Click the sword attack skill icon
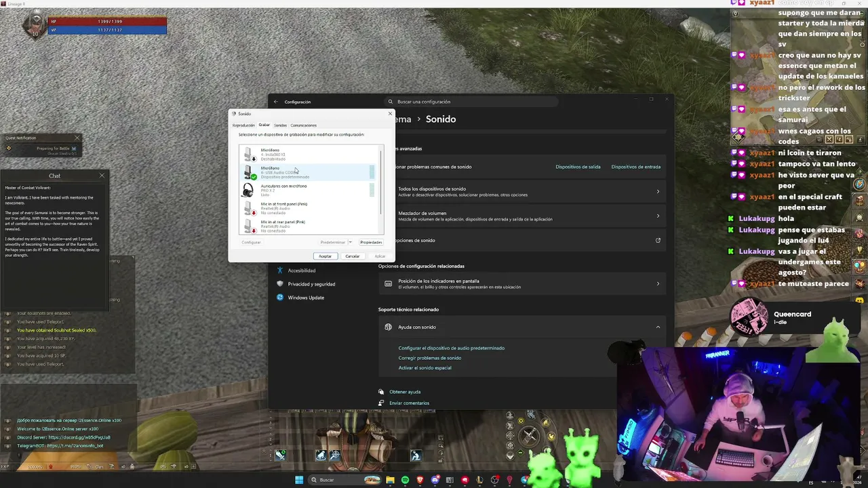 [x=281, y=455]
